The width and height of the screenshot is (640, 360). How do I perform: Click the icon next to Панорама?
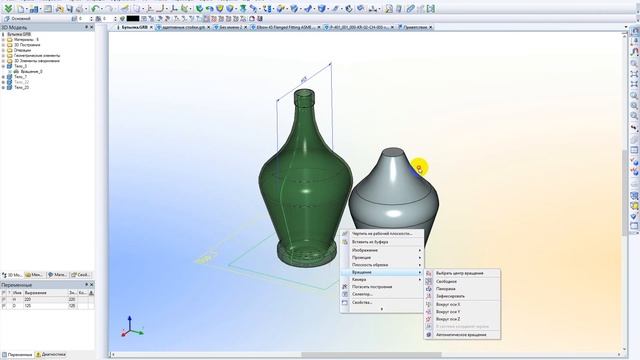[429, 289]
